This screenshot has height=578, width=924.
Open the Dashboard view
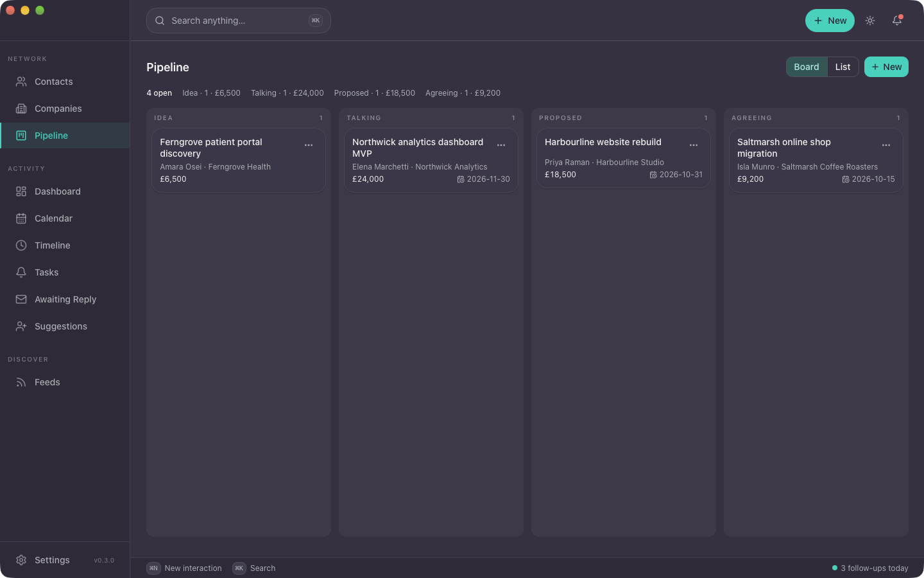pos(65,191)
